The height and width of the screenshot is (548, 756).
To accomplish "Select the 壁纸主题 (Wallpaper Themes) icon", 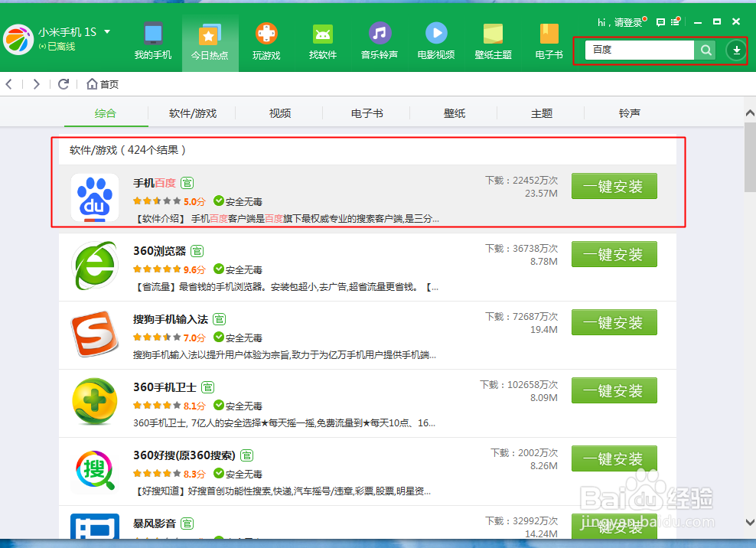I will point(492,42).
